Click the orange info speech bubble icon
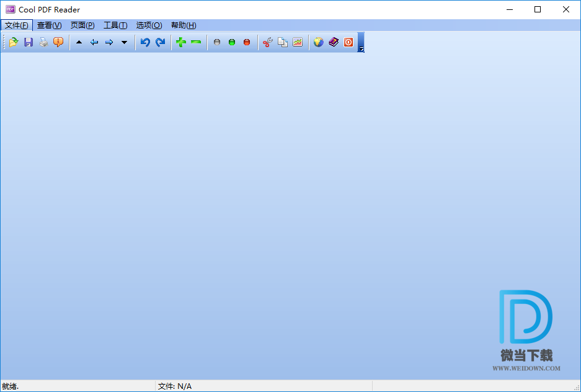The width and height of the screenshot is (581, 392). pyautogui.click(x=58, y=42)
